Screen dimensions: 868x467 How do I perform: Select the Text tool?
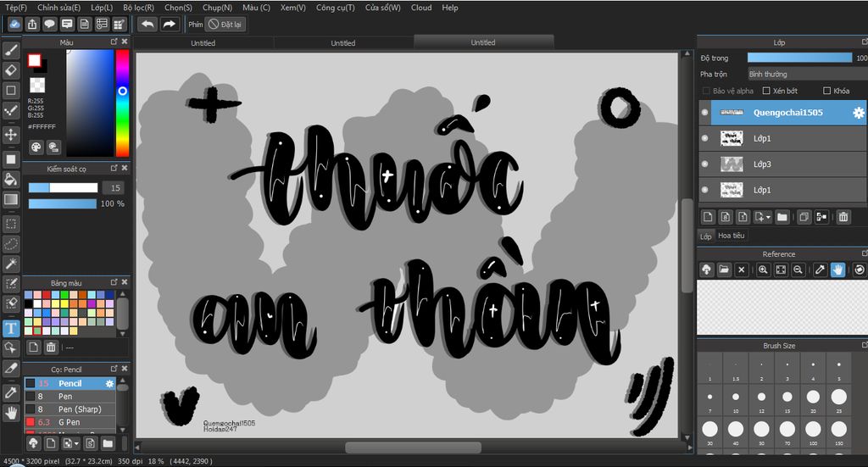(11, 329)
